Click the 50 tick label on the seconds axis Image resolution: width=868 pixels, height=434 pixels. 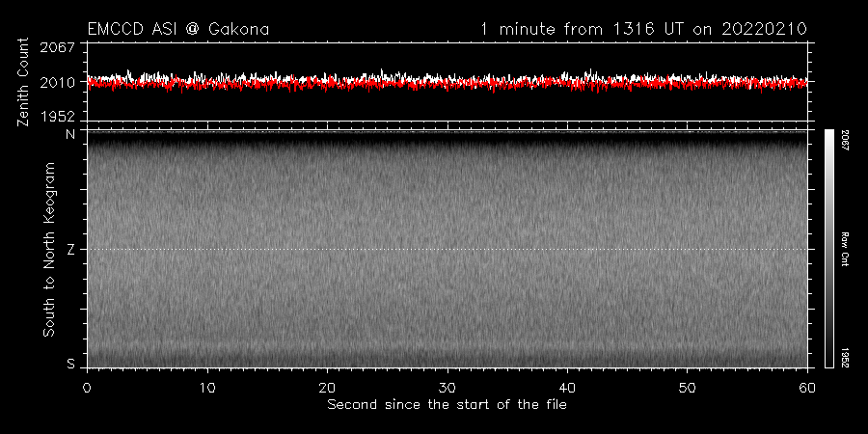[x=687, y=387]
